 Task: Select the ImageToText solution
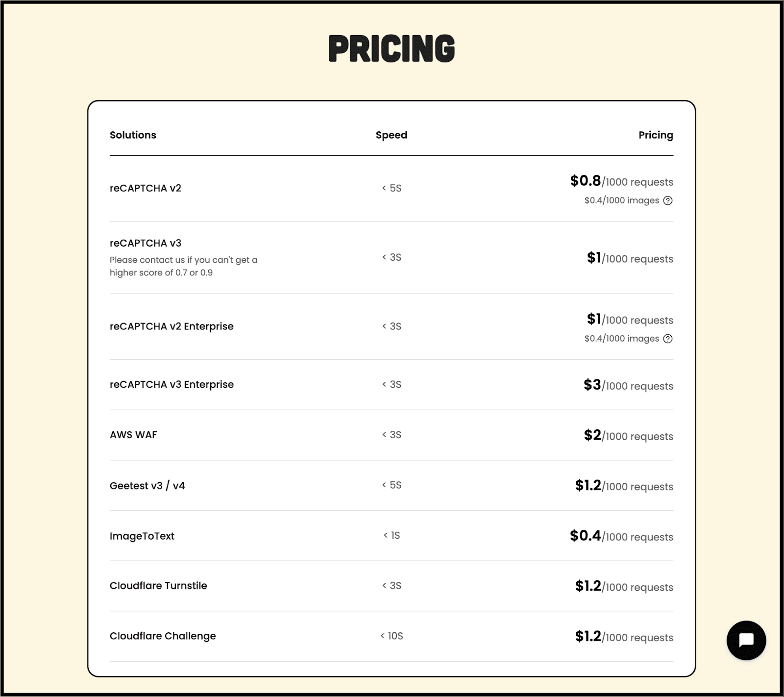coord(142,536)
